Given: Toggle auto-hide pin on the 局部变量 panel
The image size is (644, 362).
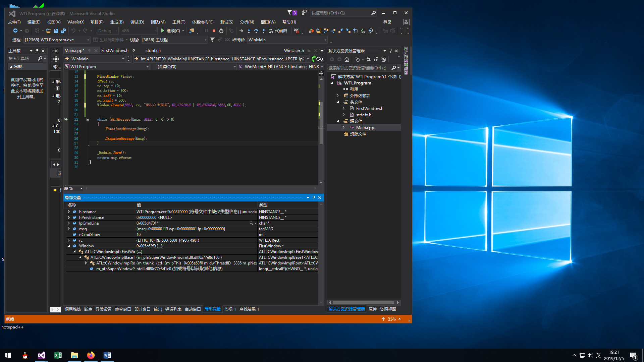Looking at the screenshot, I should coord(314,197).
